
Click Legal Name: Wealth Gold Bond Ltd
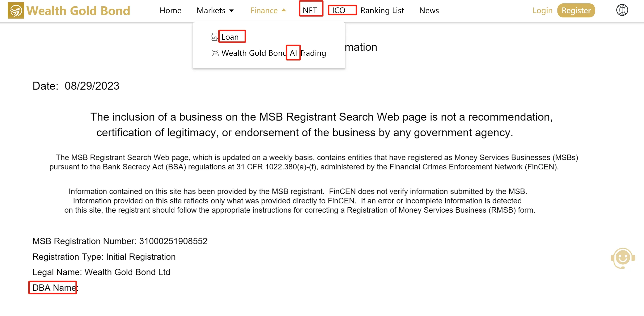(x=101, y=272)
